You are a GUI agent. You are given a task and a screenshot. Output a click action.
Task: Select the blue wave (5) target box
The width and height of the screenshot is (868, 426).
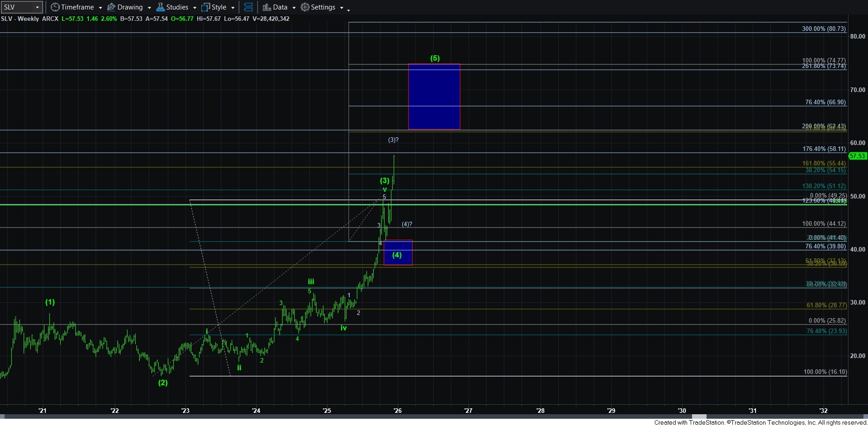[434, 97]
